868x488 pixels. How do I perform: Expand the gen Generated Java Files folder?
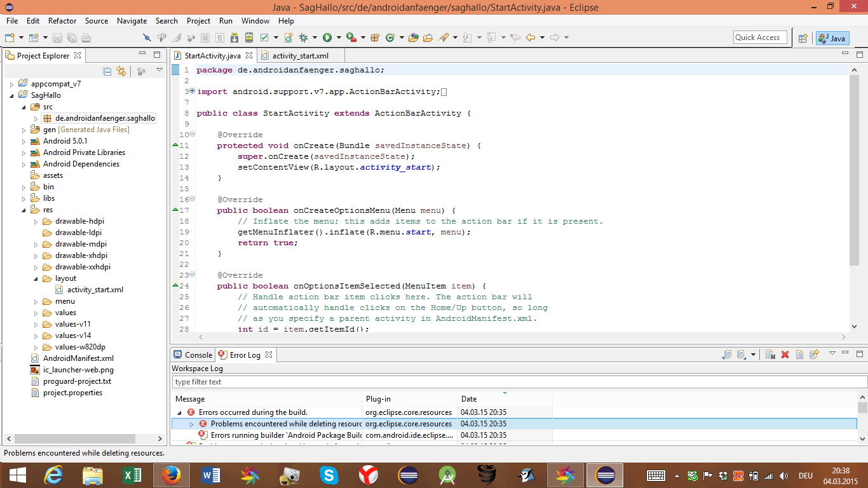pyautogui.click(x=24, y=130)
